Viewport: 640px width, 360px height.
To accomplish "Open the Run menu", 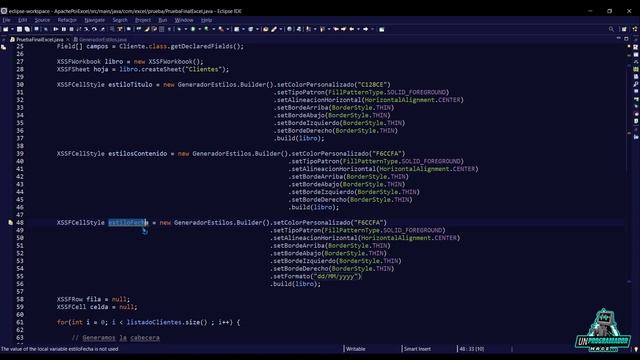I will click(162, 20).
